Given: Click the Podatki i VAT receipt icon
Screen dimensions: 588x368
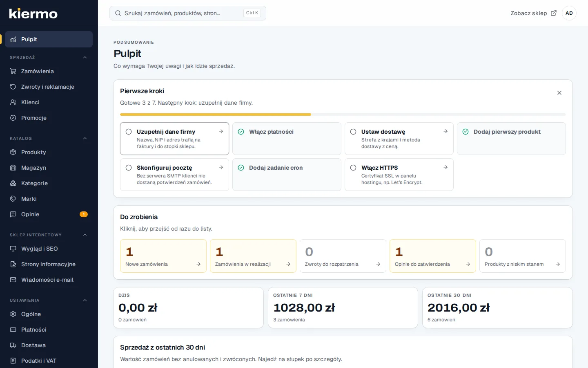Looking at the screenshot, I should [13, 361].
